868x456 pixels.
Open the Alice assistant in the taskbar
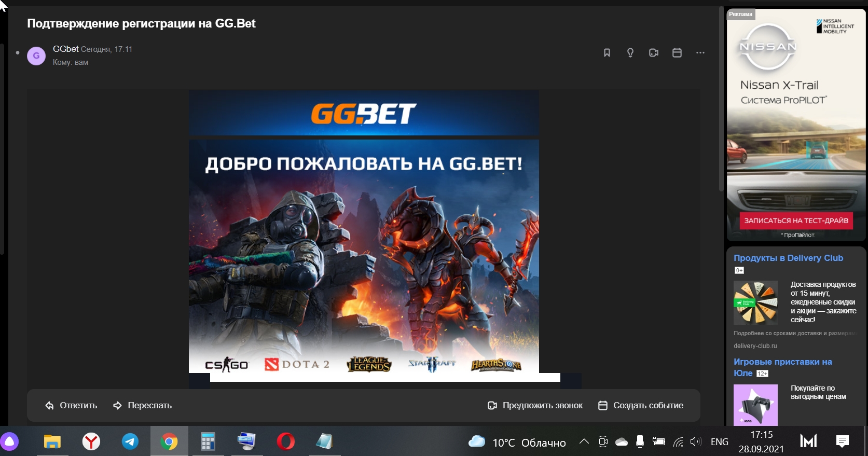[x=9, y=442]
